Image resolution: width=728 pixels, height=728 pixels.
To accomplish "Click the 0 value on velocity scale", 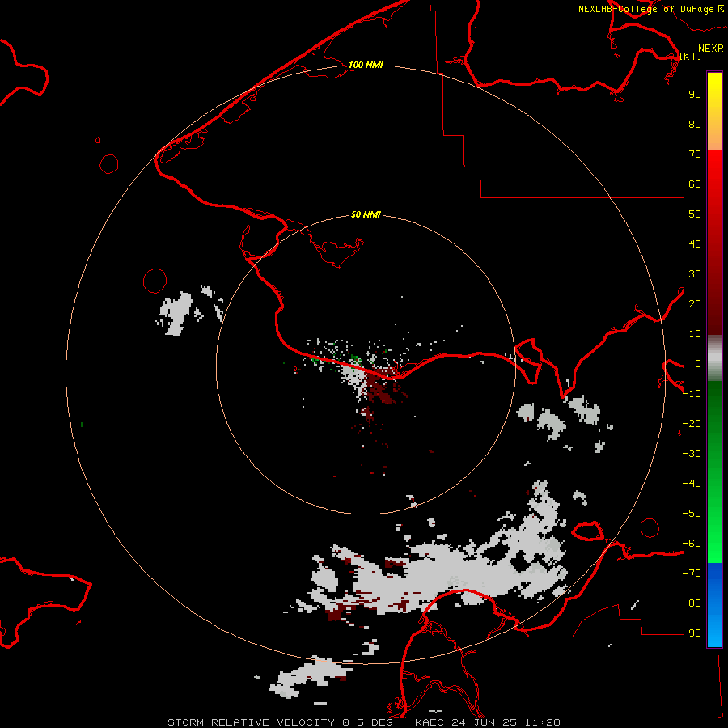I will 697,364.
